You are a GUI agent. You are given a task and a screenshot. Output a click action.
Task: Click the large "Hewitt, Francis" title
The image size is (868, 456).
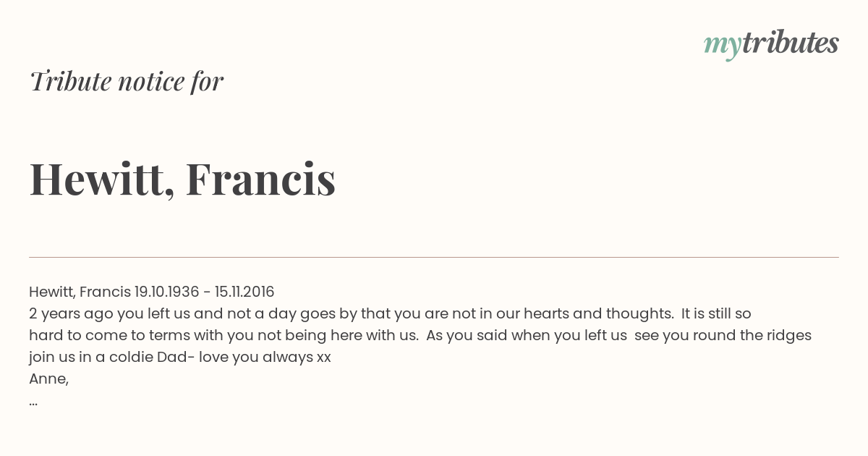(182, 179)
